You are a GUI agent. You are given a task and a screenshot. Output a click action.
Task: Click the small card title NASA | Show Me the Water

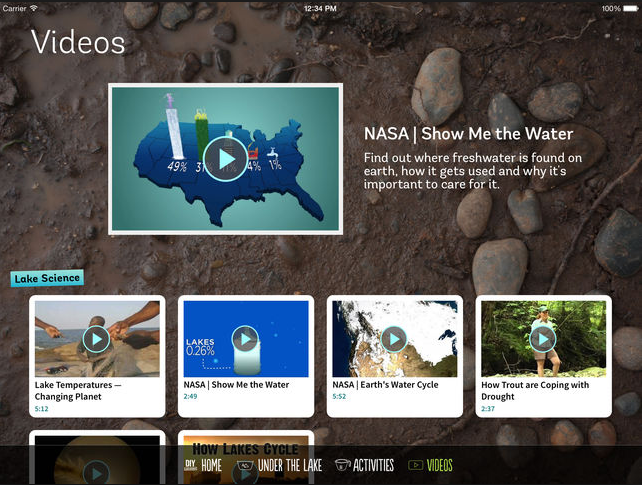236,385
